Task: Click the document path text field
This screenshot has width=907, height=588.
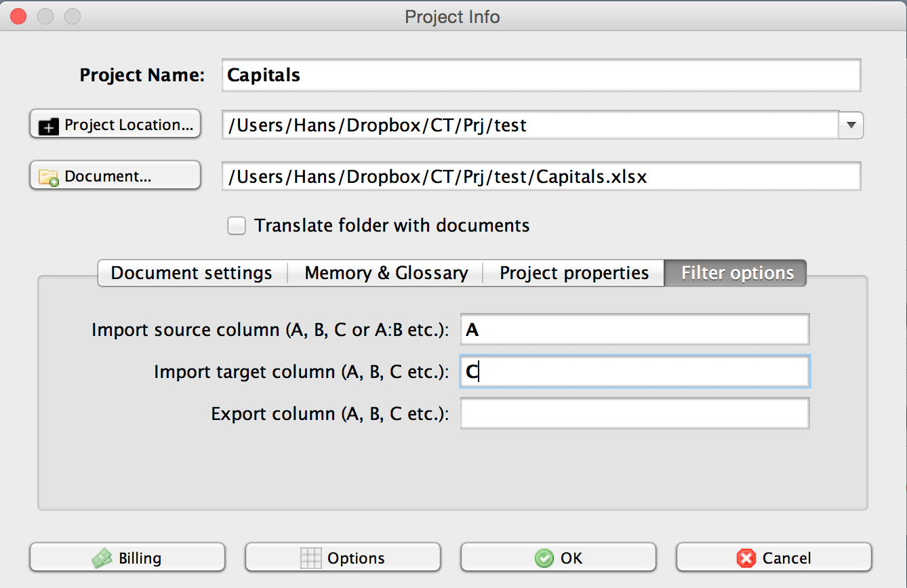Action: point(541,177)
